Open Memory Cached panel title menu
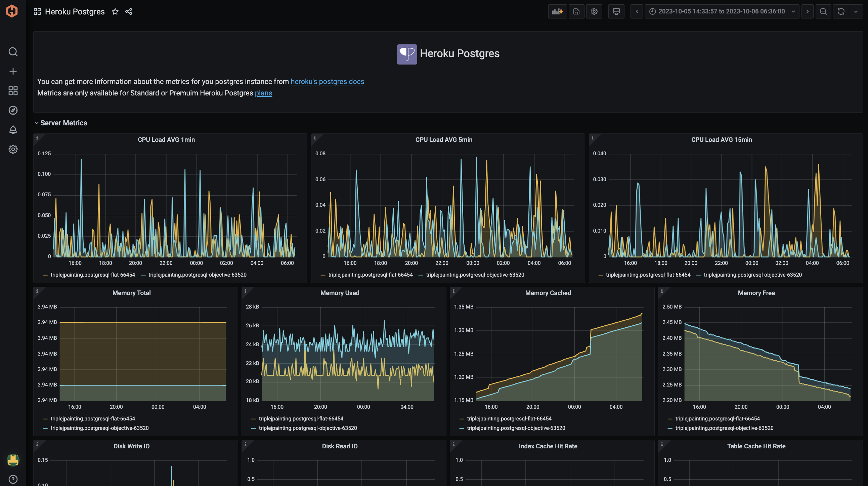The width and height of the screenshot is (868, 486). [x=548, y=293]
